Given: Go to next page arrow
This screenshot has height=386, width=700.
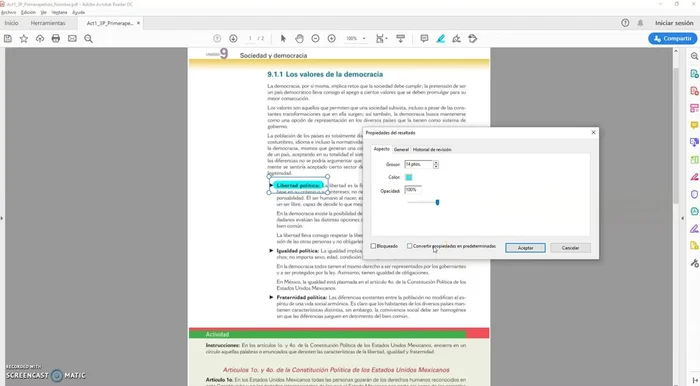Looking at the screenshot, I should [x=233, y=39].
